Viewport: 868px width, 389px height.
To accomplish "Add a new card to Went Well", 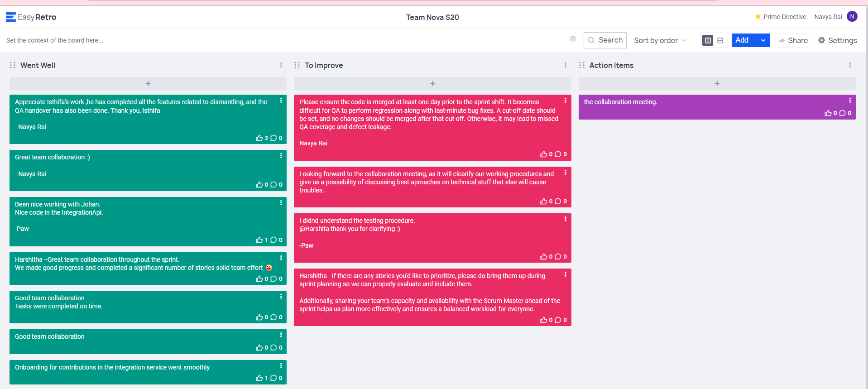I will (x=148, y=83).
